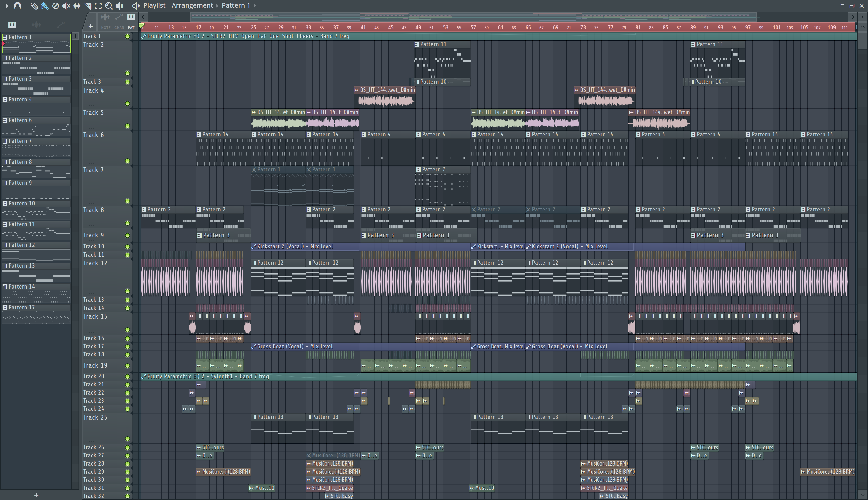The image size is (868, 500).
Task: Open pattern selector arrow after Pattern 1
Action: coord(255,6)
